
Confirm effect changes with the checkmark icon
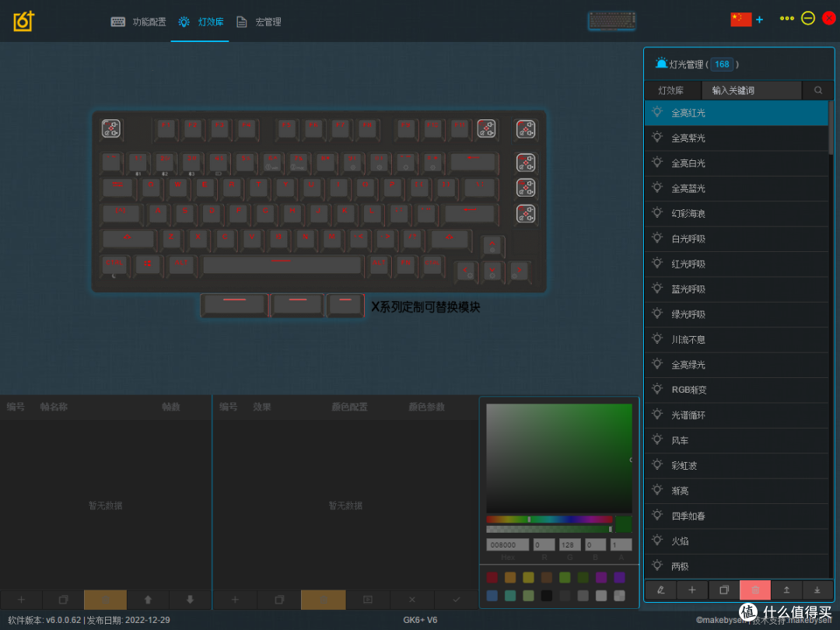(457, 600)
